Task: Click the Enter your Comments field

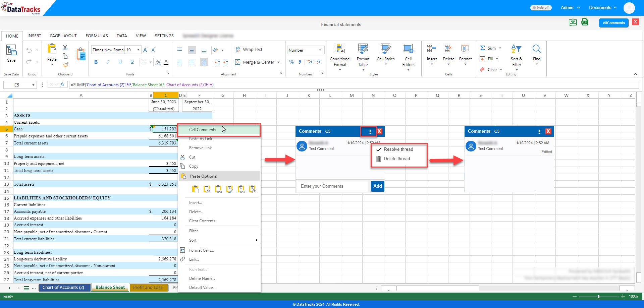Action: point(332,186)
